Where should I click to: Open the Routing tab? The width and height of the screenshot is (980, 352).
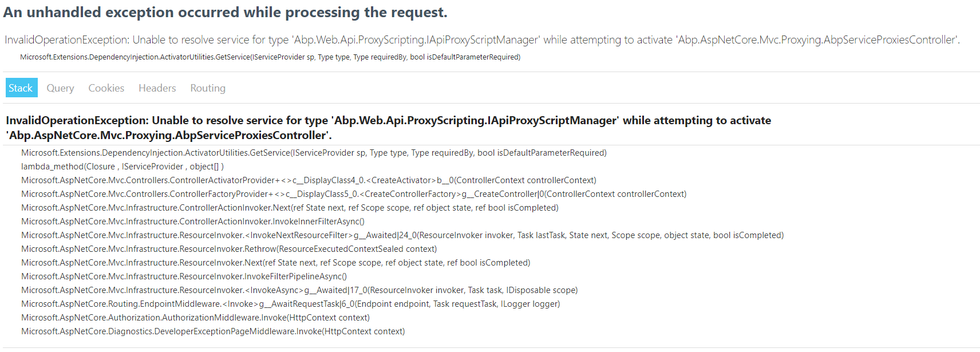click(207, 88)
